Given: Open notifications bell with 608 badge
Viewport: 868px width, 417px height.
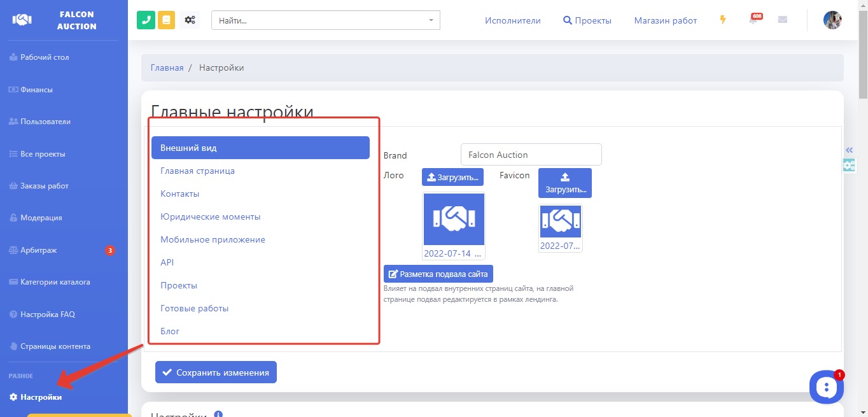Looking at the screenshot, I should [754, 20].
